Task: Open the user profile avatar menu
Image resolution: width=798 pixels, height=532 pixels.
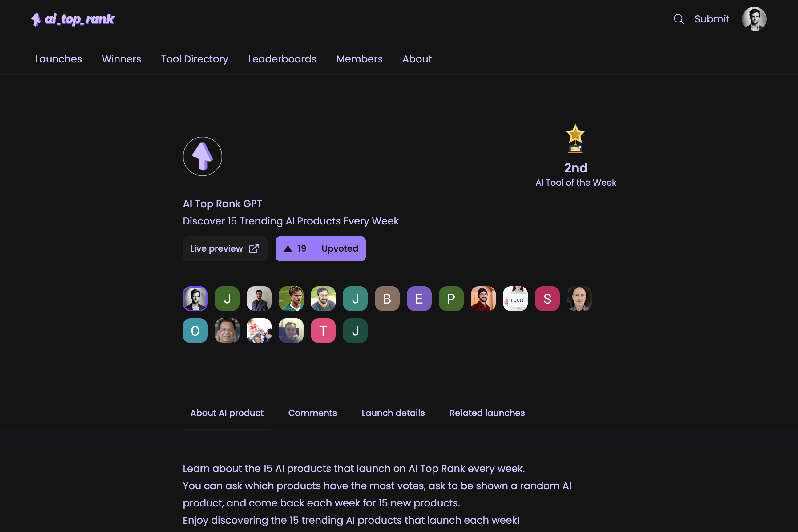Action: click(754, 19)
